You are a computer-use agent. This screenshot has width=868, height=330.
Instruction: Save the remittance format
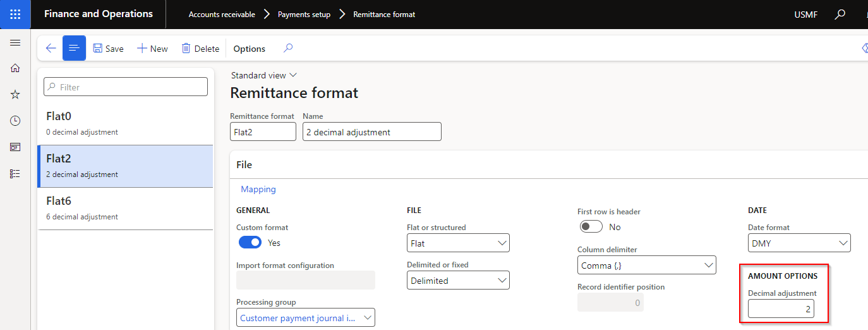pos(108,49)
